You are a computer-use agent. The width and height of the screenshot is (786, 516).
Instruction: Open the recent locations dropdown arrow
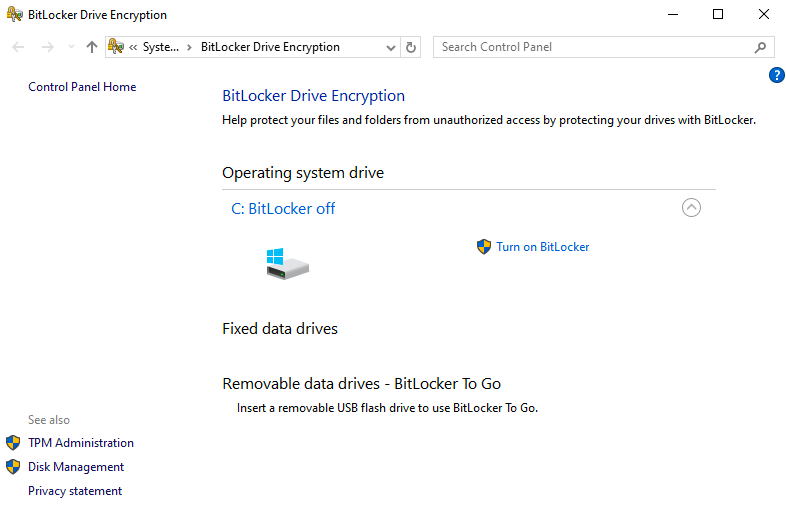tap(71, 47)
